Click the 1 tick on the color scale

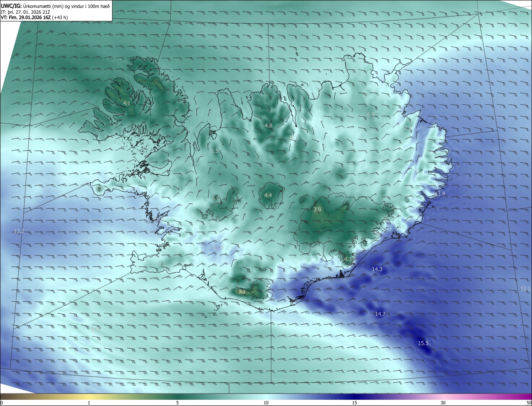(x=89, y=403)
